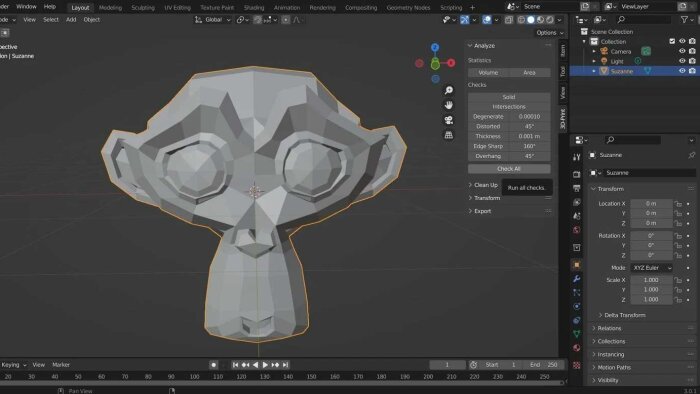Open the Render properties tab icon
This screenshot has height=394, width=700.
pyautogui.click(x=576, y=174)
